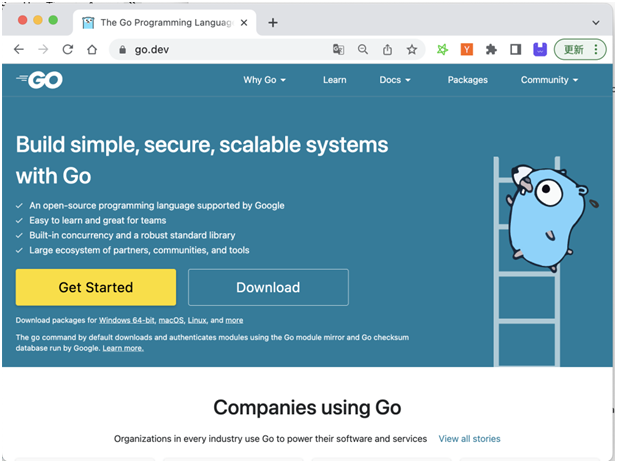Click the Learn more link
The height and width of the screenshot is (463, 617).
(123, 348)
